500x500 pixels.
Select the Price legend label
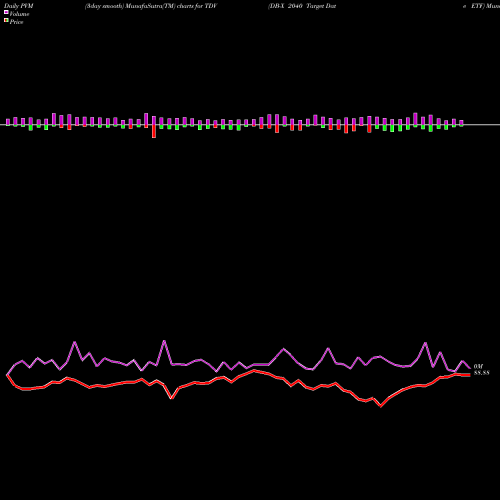[16, 22]
